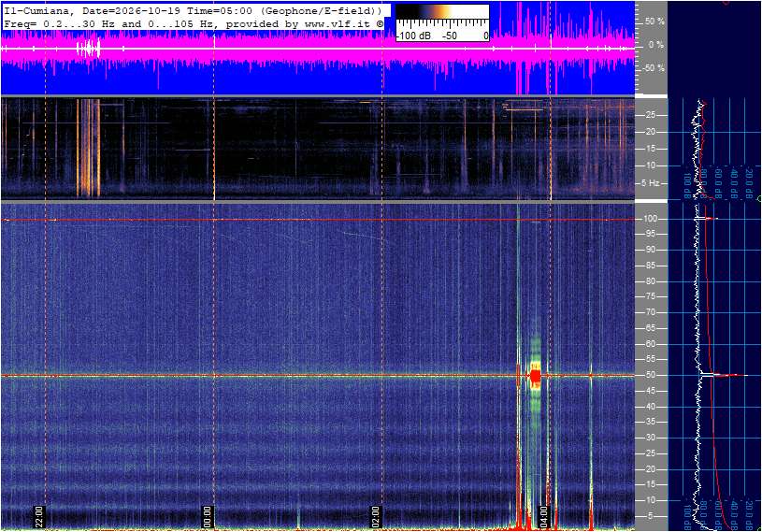Click the '50 %' waveform amplitude label
This screenshot has height=532, width=762.
point(654,22)
